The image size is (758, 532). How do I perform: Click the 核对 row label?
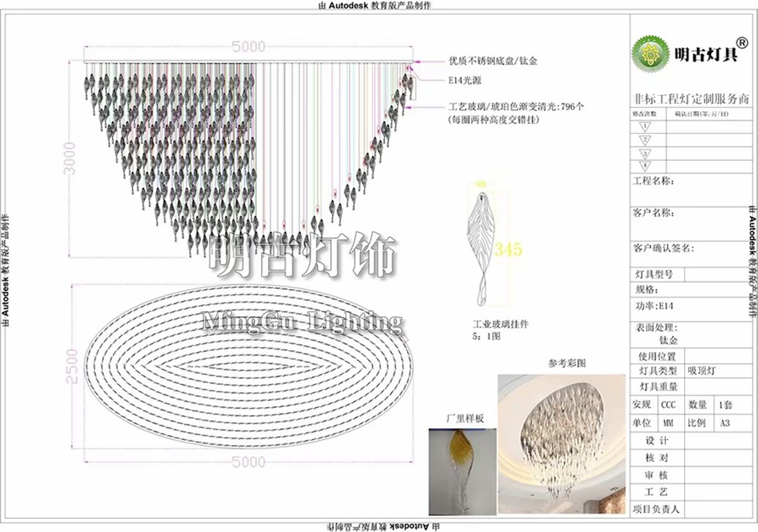[656, 457]
